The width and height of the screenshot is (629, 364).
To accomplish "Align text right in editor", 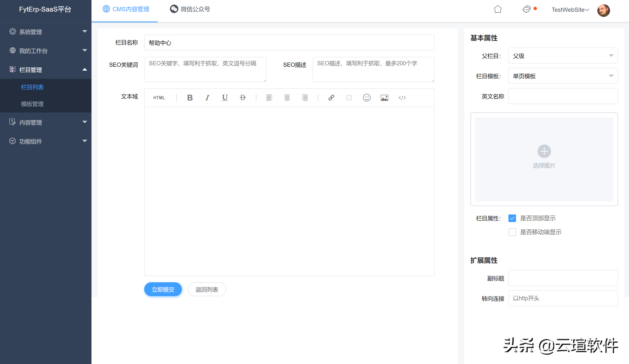I will 305,98.
